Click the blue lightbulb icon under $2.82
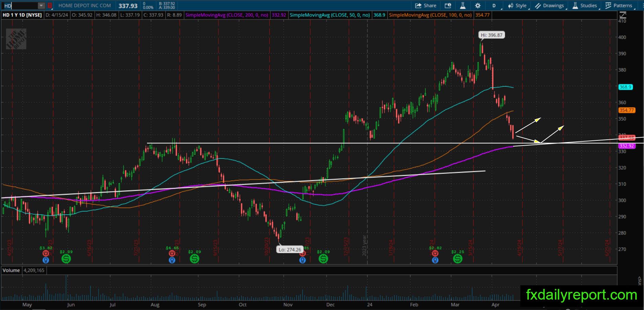 pyautogui.click(x=435, y=260)
